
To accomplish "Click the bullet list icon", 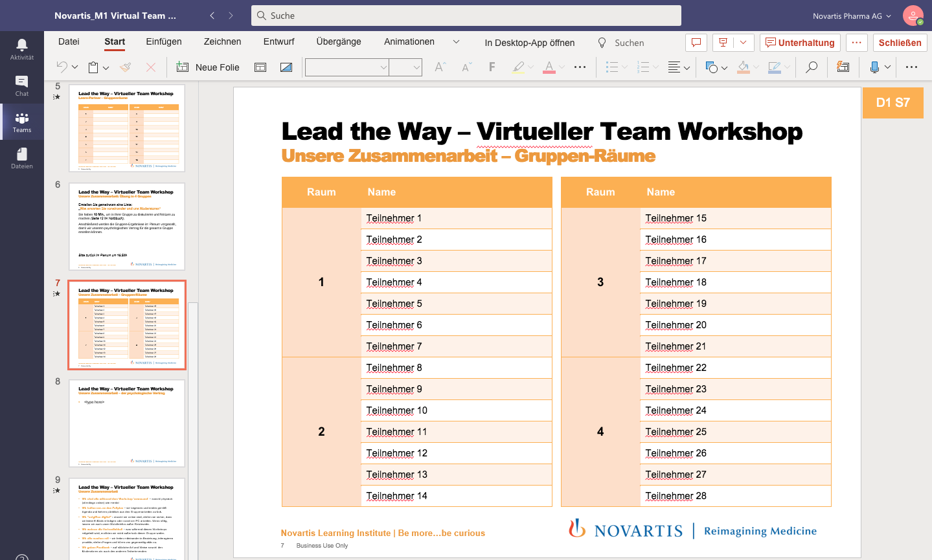I will (611, 67).
